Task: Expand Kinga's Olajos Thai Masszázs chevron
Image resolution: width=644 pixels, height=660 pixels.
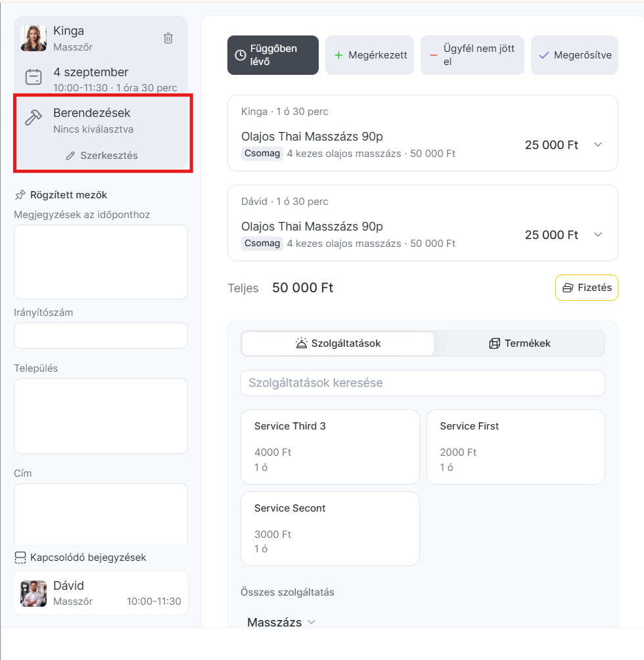Action: (x=597, y=144)
